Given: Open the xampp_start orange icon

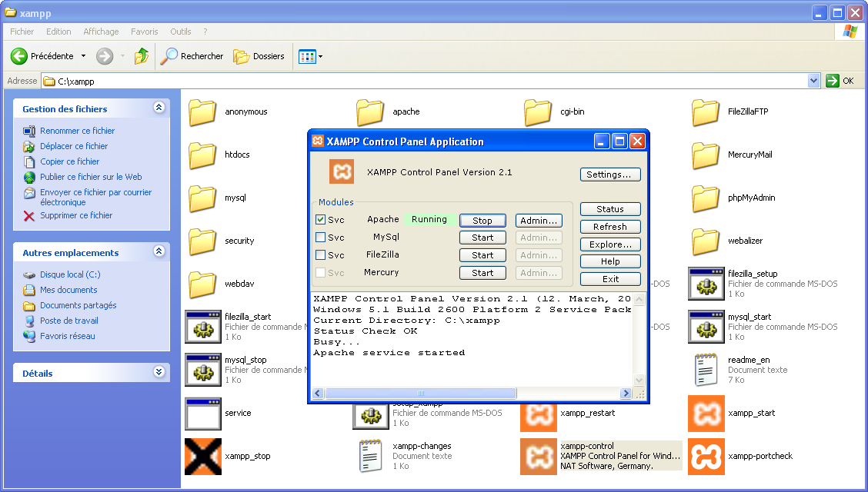Looking at the screenshot, I should [x=706, y=414].
